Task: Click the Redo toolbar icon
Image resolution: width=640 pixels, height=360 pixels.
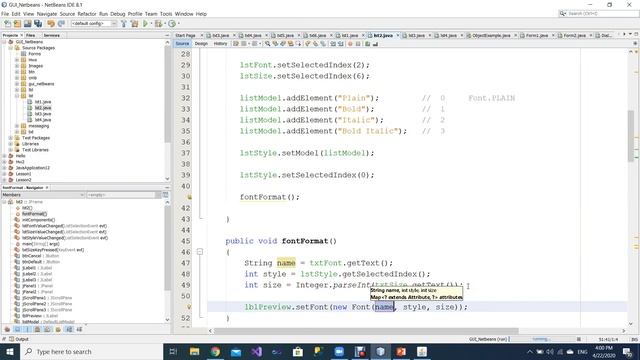Action: click(x=61, y=24)
